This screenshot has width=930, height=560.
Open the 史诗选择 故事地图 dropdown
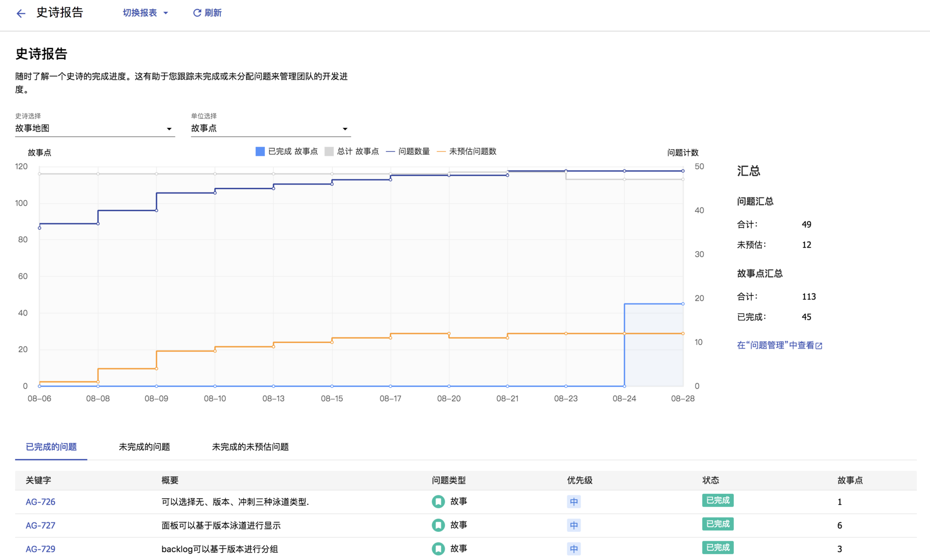[95, 128]
